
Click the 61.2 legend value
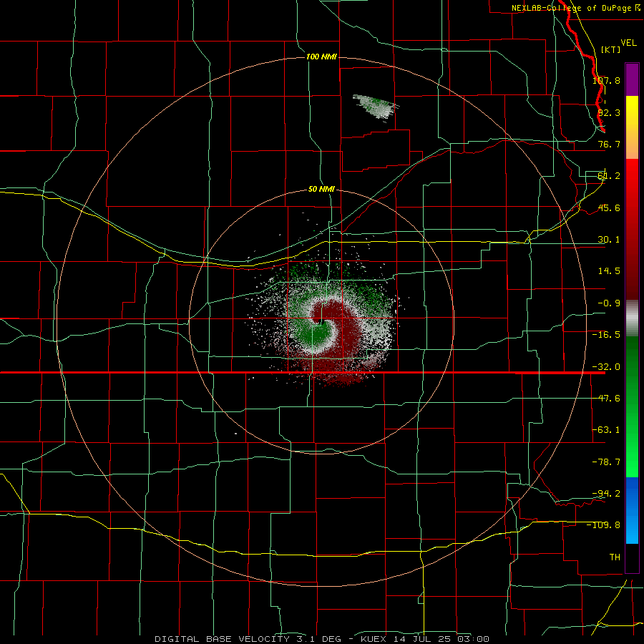click(x=609, y=176)
